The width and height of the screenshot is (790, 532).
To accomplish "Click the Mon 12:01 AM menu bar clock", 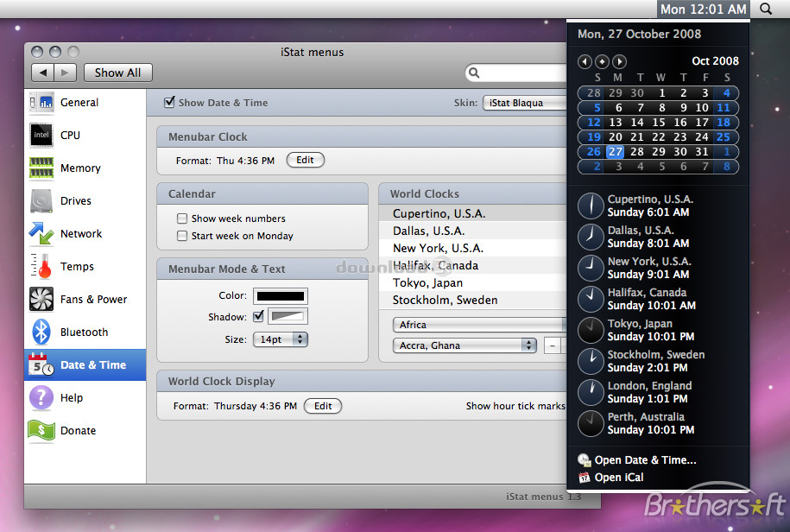I will [x=703, y=9].
